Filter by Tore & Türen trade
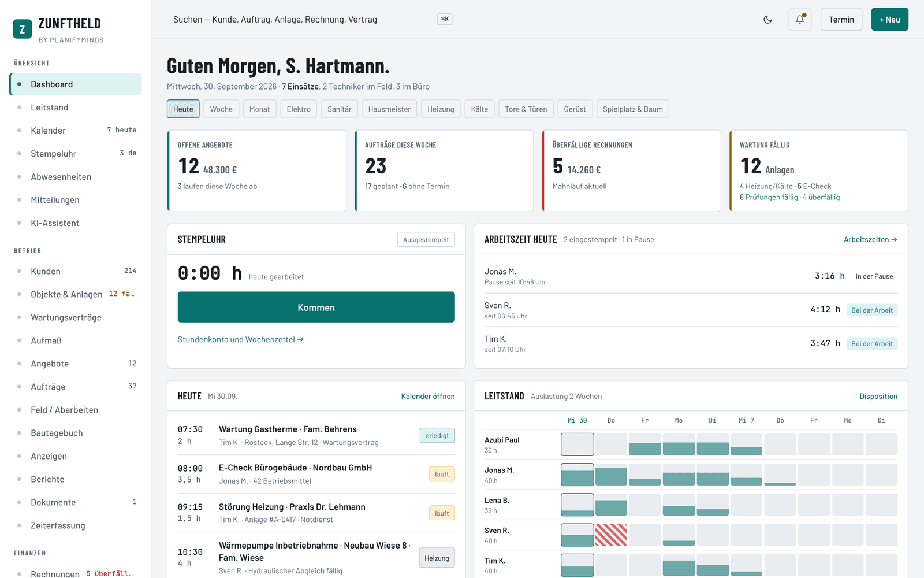This screenshot has height=578, width=924. (x=526, y=109)
